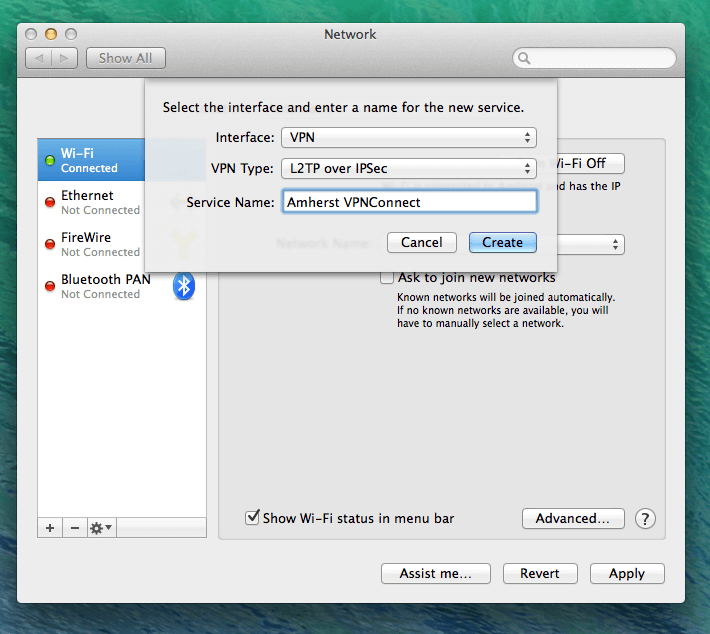Click the question mark help button
The height and width of the screenshot is (634, 710).
(x=645, y=519)
